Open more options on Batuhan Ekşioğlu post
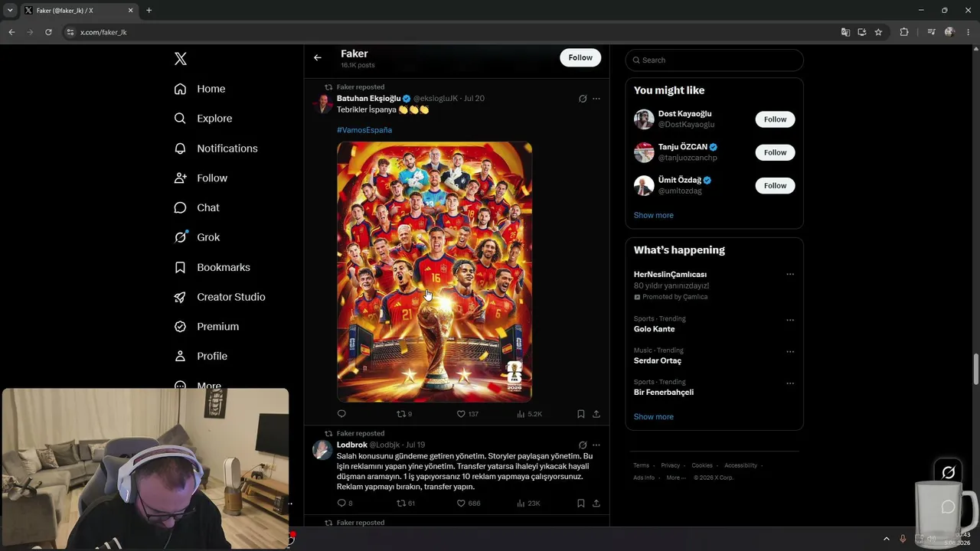The image size is (980, 551). (x=596, y=99)
